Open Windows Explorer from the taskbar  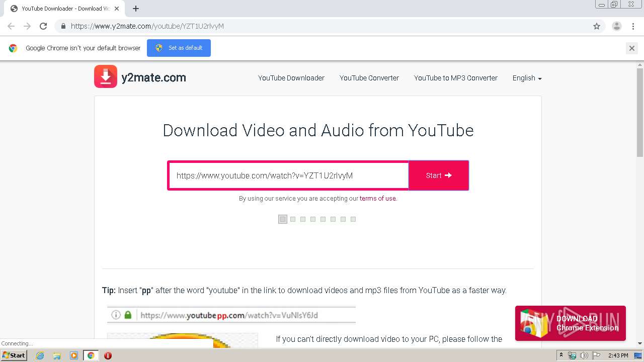click(57, 355)
